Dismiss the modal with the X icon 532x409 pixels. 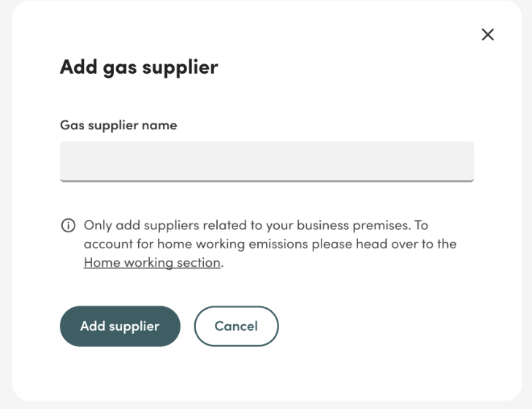point(487,34)
